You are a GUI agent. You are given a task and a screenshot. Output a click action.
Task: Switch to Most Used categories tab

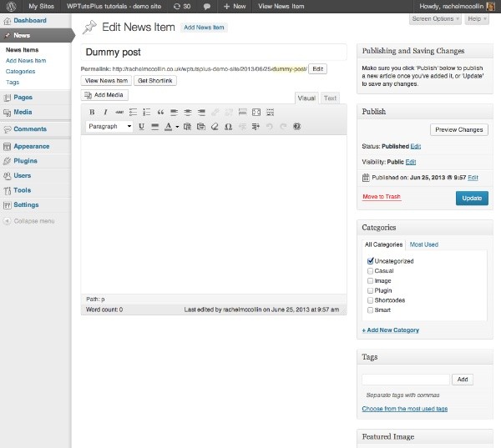[423, 244]
